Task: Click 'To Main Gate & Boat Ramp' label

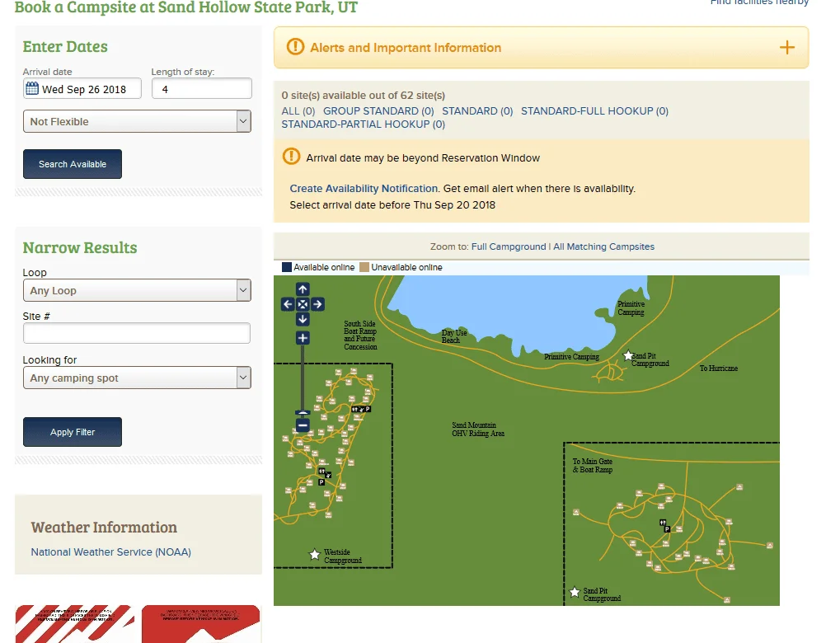Action: [593, 465]
